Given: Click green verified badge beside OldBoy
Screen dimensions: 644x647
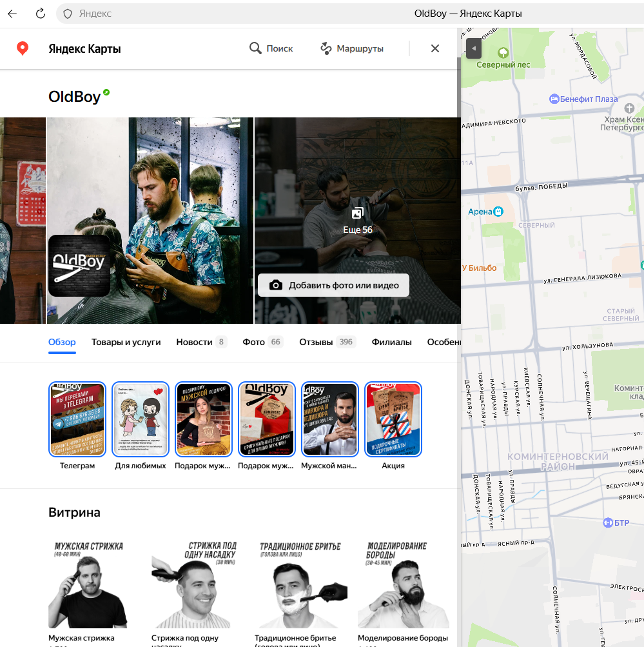Looking at the screenshot, I should click(x=106, y=93).
